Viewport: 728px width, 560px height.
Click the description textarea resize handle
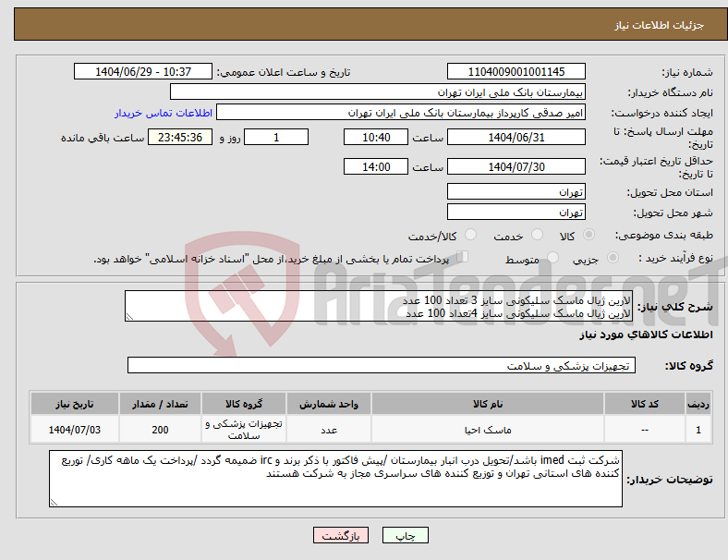point(129,317)
